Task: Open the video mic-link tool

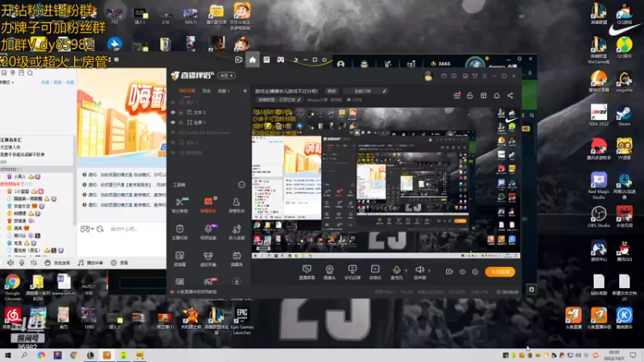Action: point(208,232)
